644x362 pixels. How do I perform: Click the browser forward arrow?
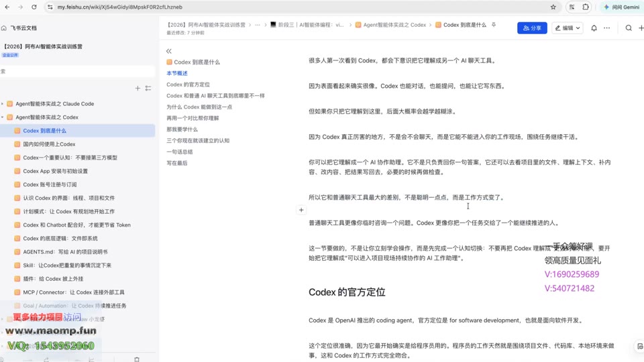pos(21,7)
